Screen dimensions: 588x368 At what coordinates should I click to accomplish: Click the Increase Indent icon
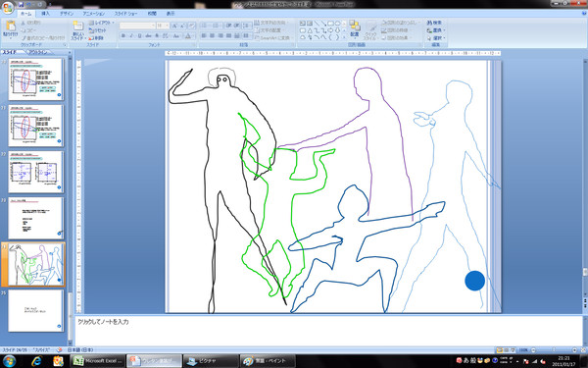click(236, 26)
